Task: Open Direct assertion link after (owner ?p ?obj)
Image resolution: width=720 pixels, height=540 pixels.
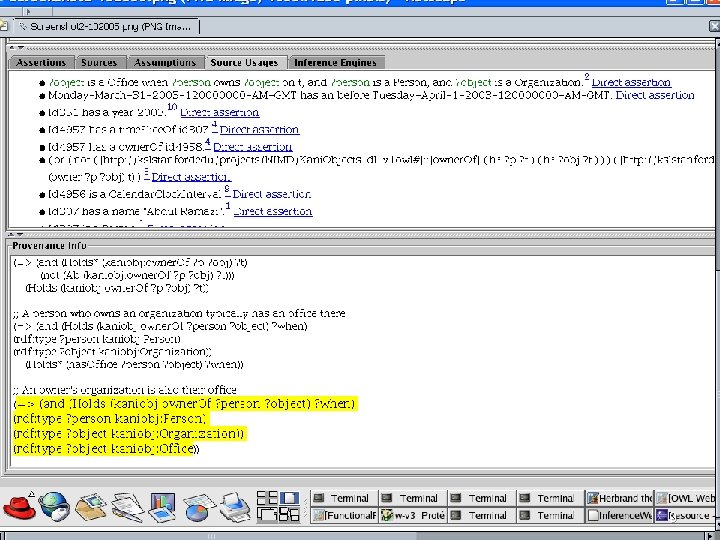Action: coord(191,177)
